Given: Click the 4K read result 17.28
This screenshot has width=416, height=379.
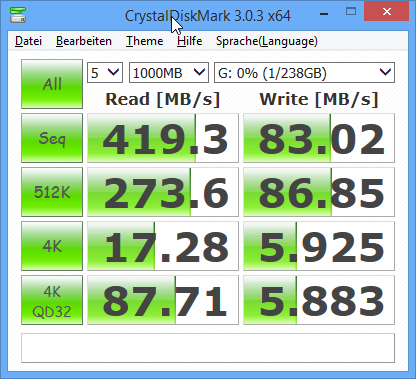Looking at the screenshot, I should 163,246.
